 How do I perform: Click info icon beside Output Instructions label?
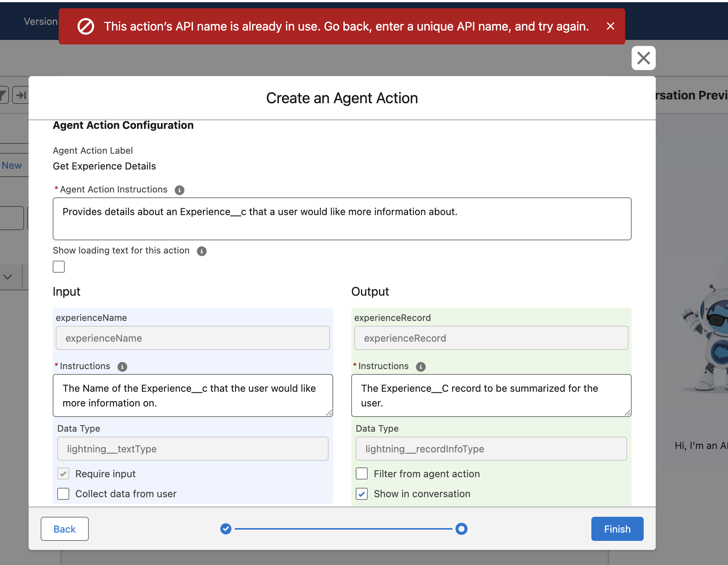pyautogui.click(x=421, y=366)
